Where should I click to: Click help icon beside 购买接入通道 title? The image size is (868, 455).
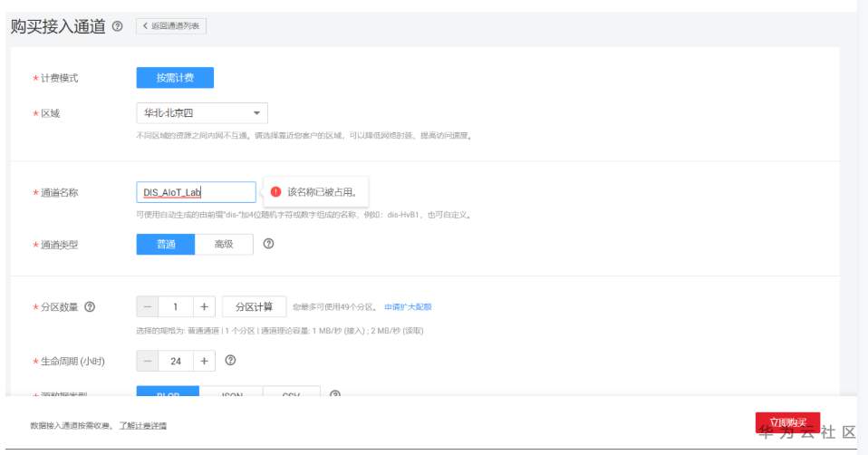(x=118, y=25)
